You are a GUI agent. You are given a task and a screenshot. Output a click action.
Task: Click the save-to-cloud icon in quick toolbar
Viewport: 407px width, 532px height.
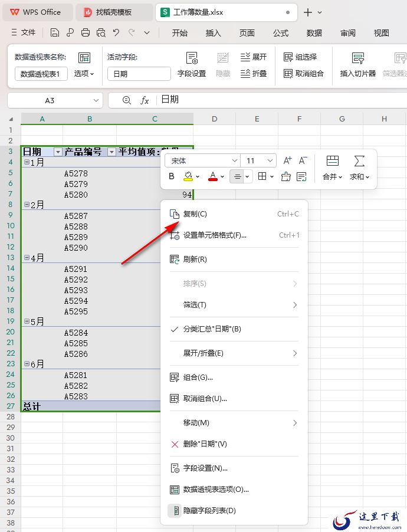pyautogui.click(x=70, y=32)
